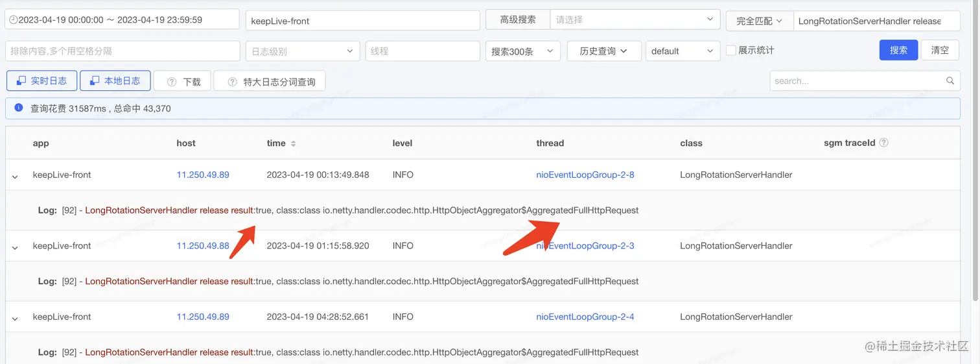Open the 搜索300条 result count dropdown
This screenshot has height=364, width=980.
click(523, 51)
